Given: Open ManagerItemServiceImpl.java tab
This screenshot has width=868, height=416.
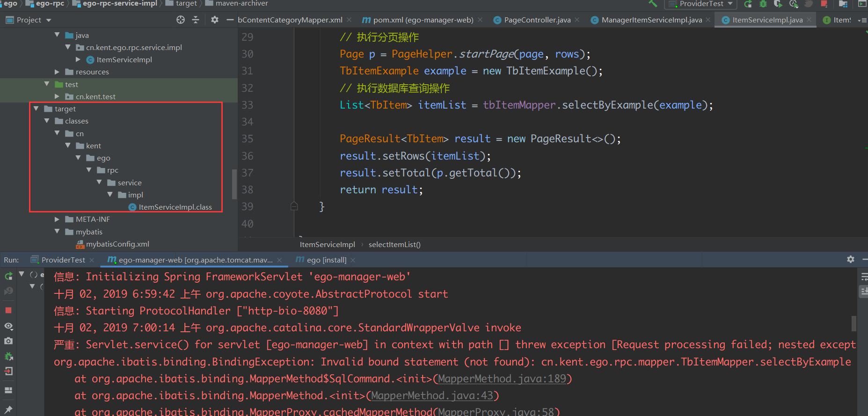Looking at the screenshot, I should click(x=647, y=20).
